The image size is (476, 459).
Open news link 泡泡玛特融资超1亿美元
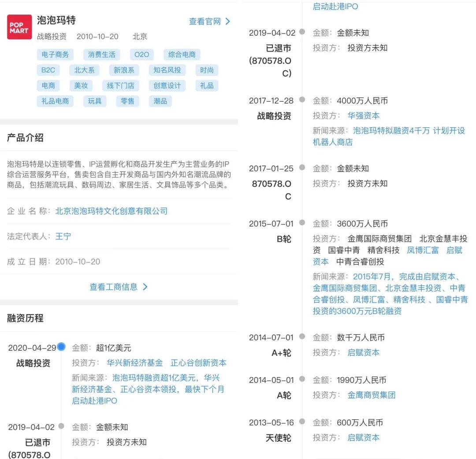[x=148, y=389]
